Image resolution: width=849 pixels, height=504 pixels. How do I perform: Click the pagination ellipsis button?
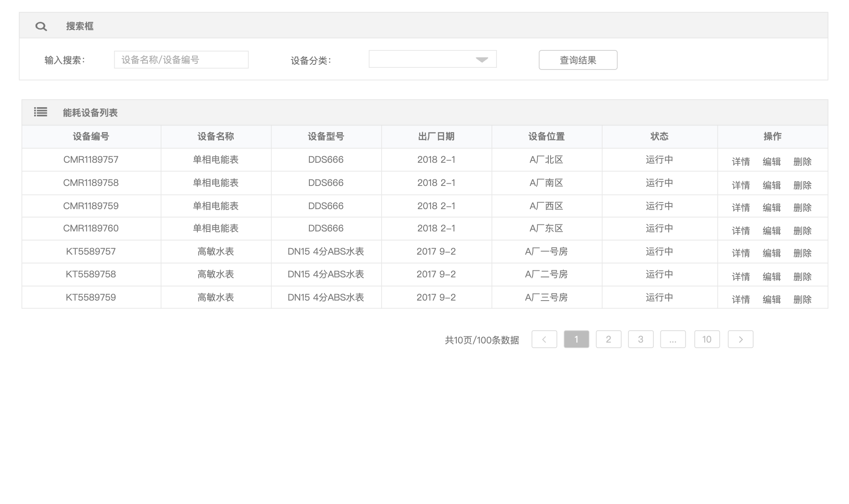(x=673, y=339)
